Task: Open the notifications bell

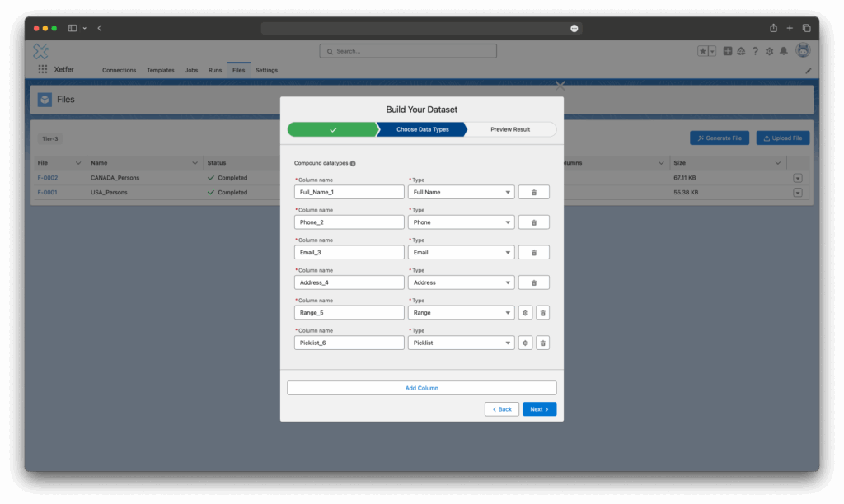Action: coord(784,51)
